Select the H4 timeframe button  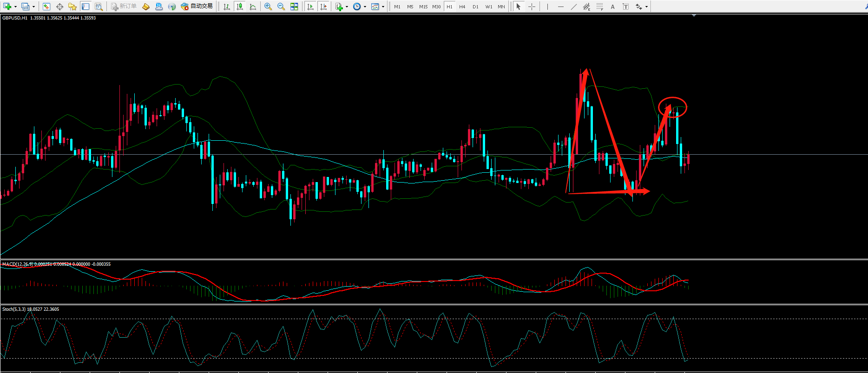click(462, 7)
